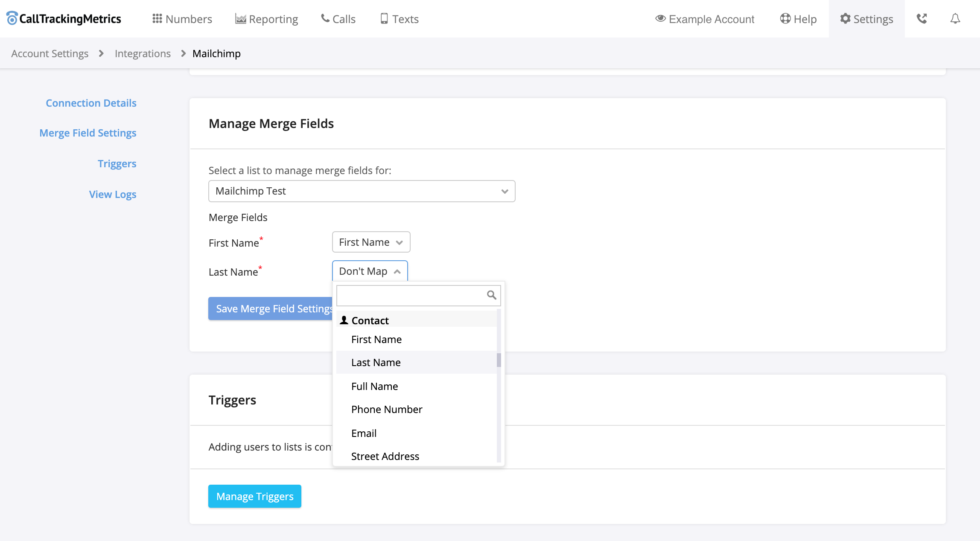Open the First Name mapping dropdown

coord(371,242)
